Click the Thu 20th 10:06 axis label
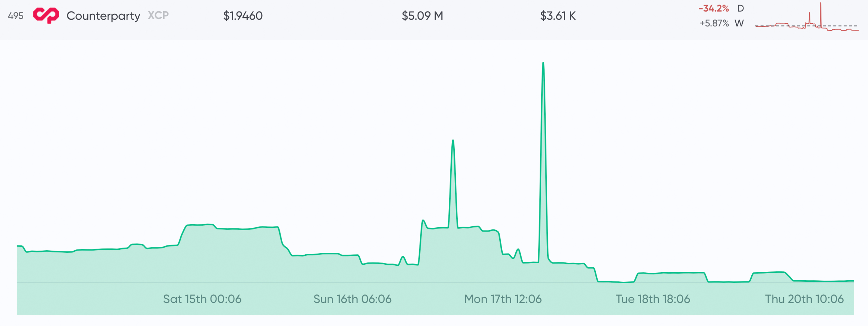Viewport: 868px width, 326px height. pyautogui.click(x=804, y=299)
